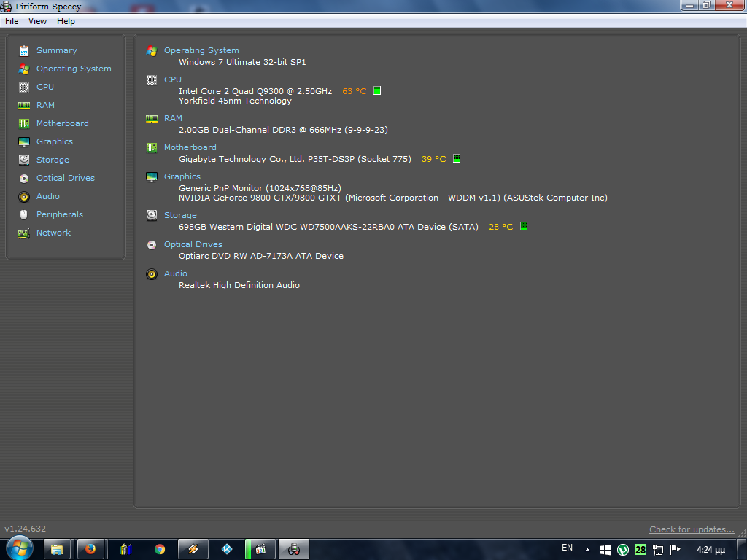Open the CPU heading link in summary

pos(172,79)
